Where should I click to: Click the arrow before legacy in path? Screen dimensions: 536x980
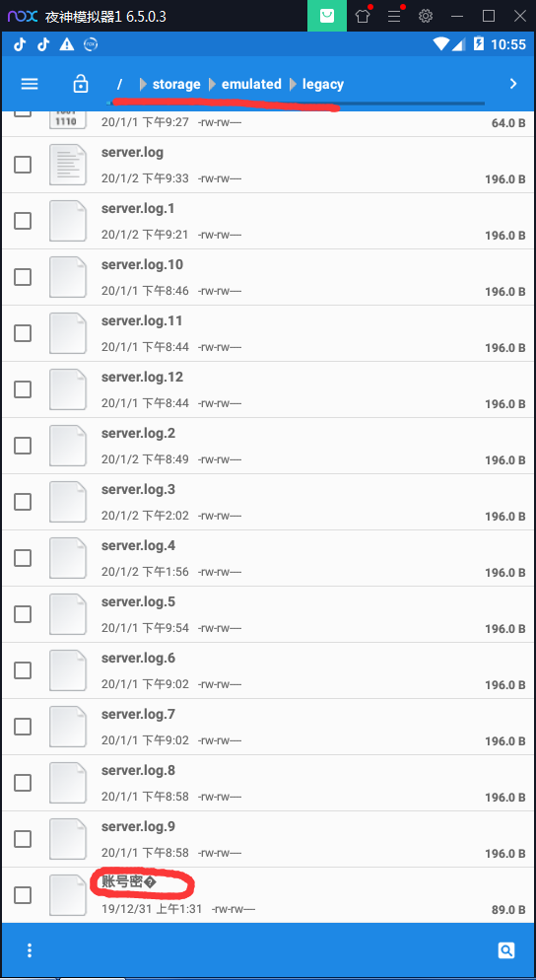tap(293, 84)
